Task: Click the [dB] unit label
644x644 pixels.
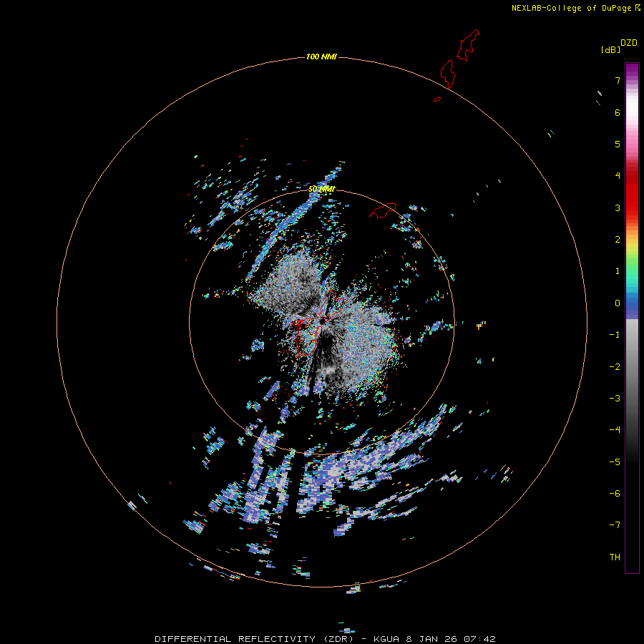Action: (610, 49)
